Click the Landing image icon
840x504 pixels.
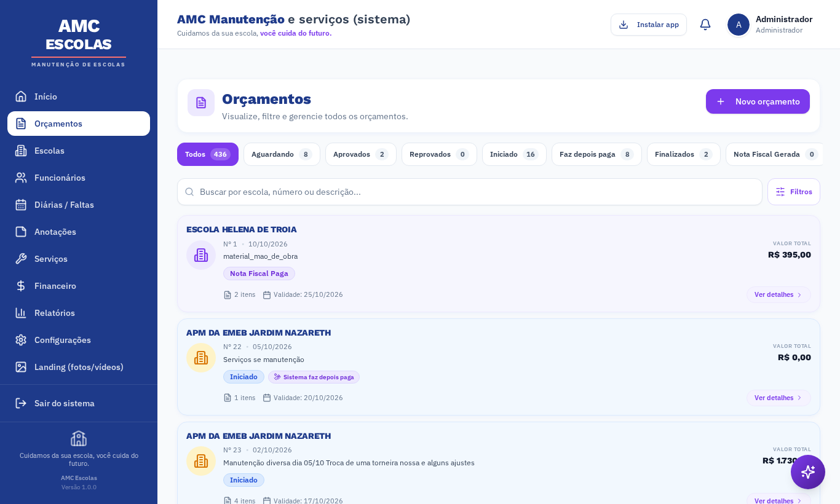[21, 367]
